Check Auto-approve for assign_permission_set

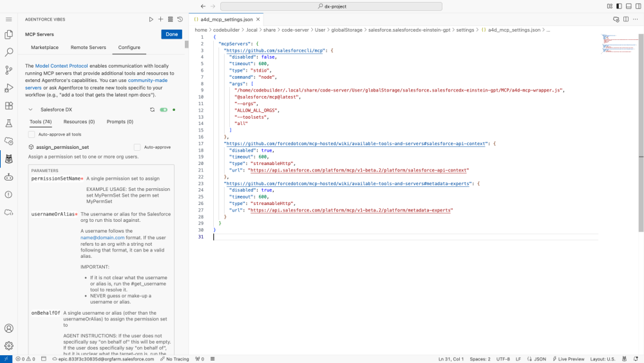pos(137,147)
